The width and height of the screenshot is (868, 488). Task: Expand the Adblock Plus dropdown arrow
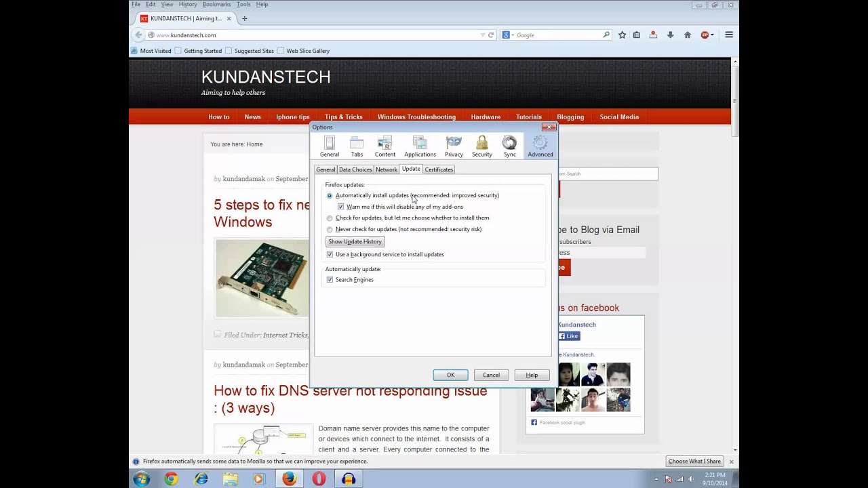pyautogui.click(x=712, y=35)
